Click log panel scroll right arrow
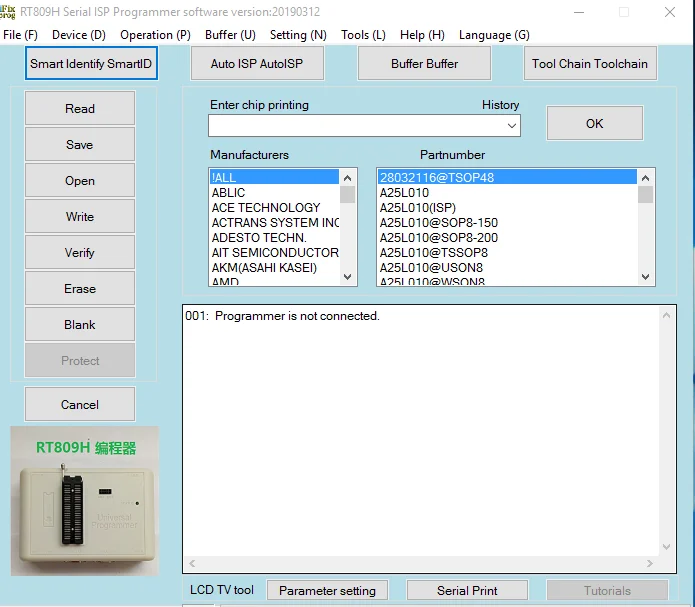Screen dimensions: 695x607 (x=649, y=563)
